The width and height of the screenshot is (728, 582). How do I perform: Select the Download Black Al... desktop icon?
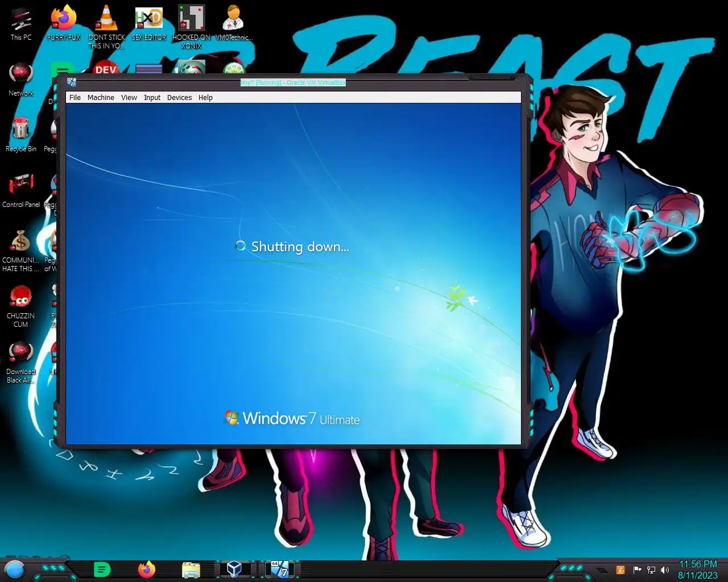[21, 361]
